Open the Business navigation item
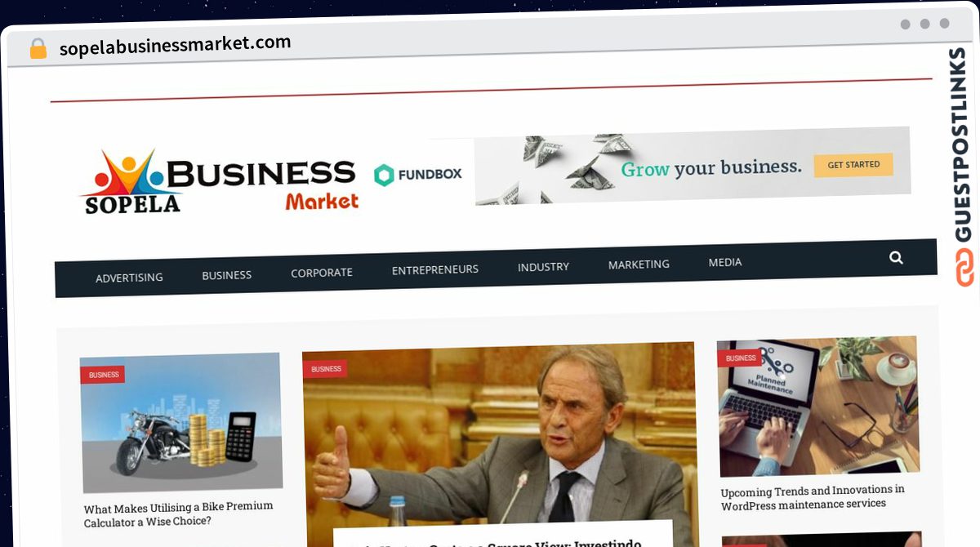The image size is (980, 547). click(x=227, y=275)
